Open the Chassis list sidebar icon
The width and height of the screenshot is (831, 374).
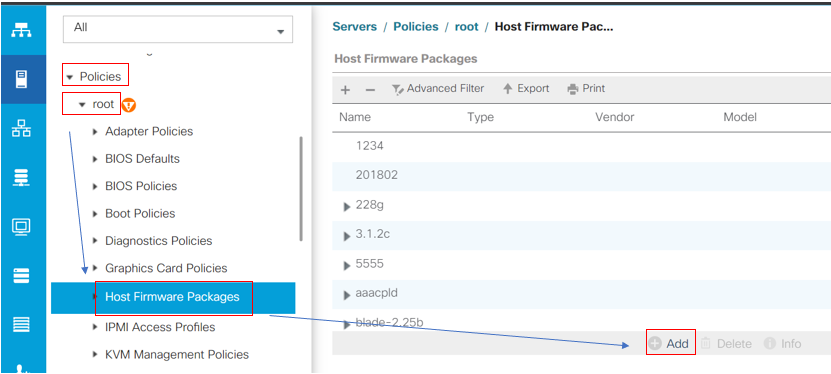[21, 324]
